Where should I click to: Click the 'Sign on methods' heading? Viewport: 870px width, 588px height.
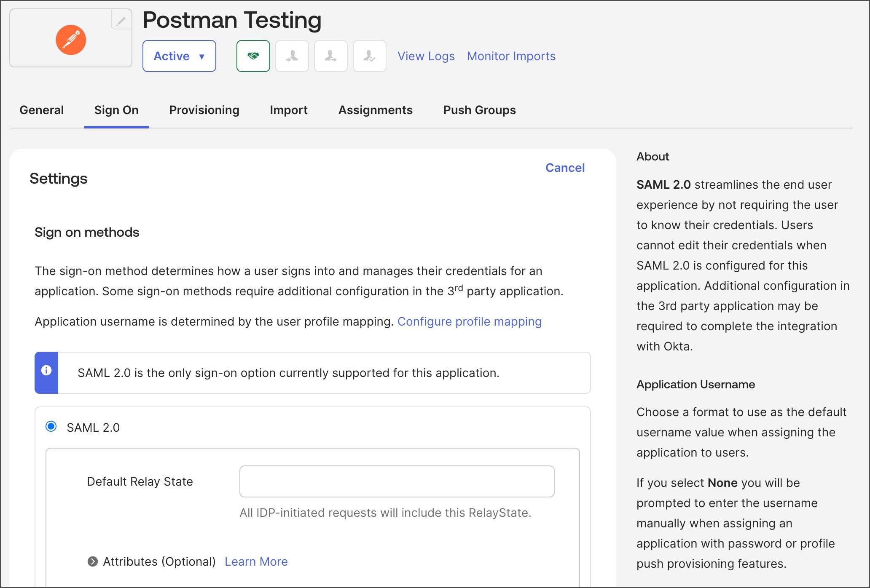coord(87,232)
